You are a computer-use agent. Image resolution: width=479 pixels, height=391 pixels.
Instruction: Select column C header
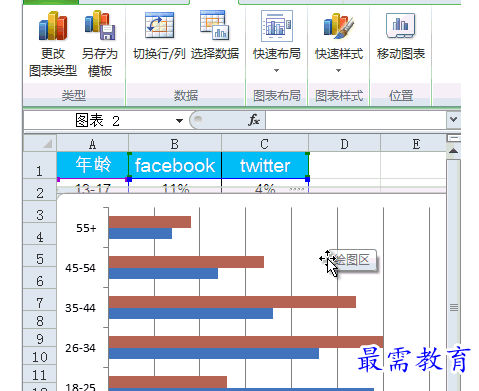(265, 144)
